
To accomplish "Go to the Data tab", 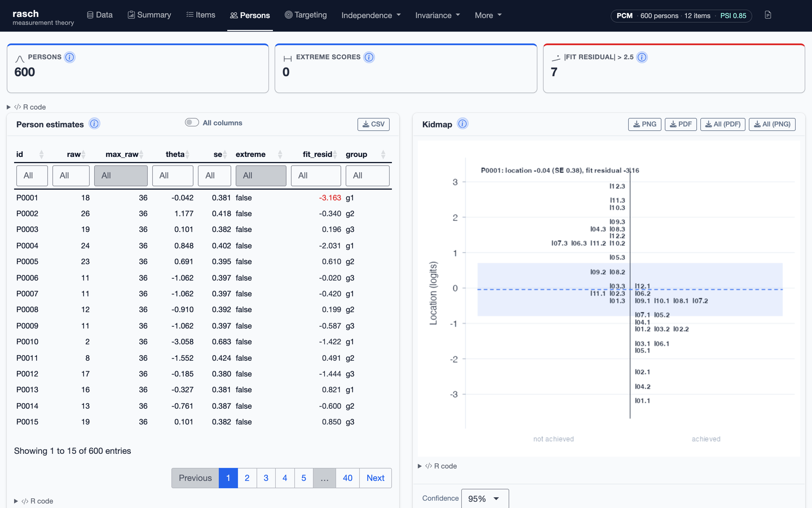I will pyautogui.click(x=100, y=15).
